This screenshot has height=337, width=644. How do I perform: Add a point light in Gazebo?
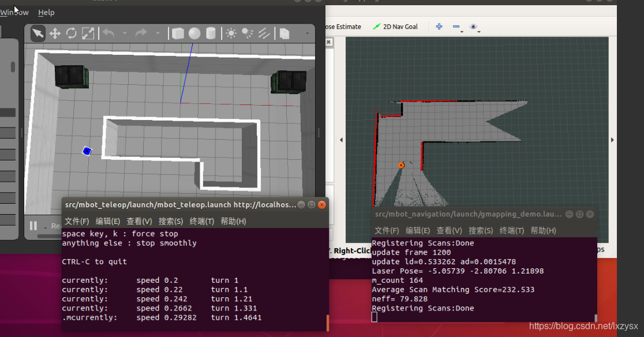tap(231, 33)
